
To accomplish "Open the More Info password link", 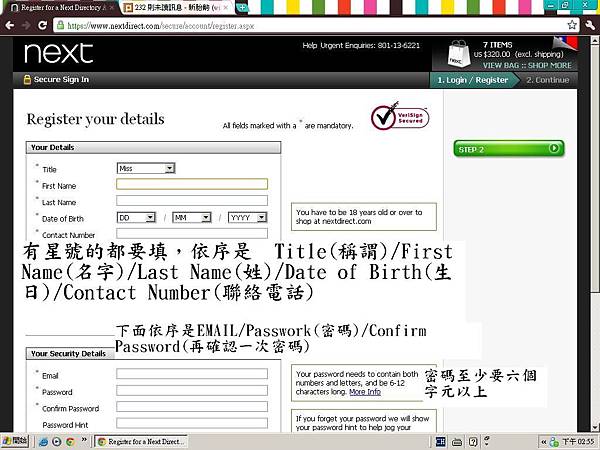I will 365,392.
